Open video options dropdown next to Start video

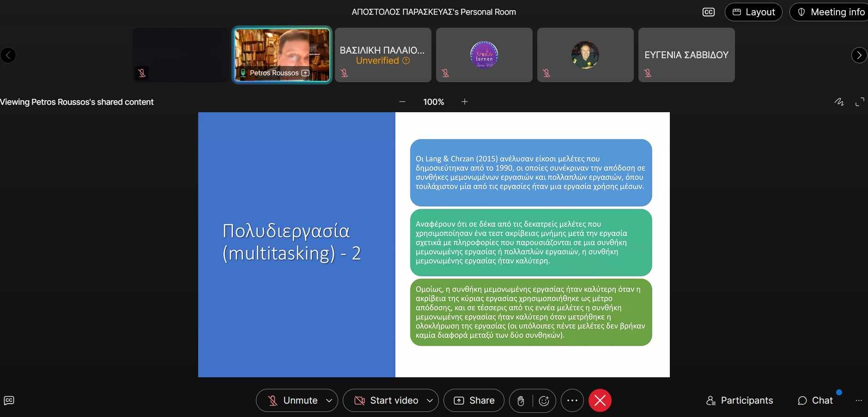click(x=430, y=400)
